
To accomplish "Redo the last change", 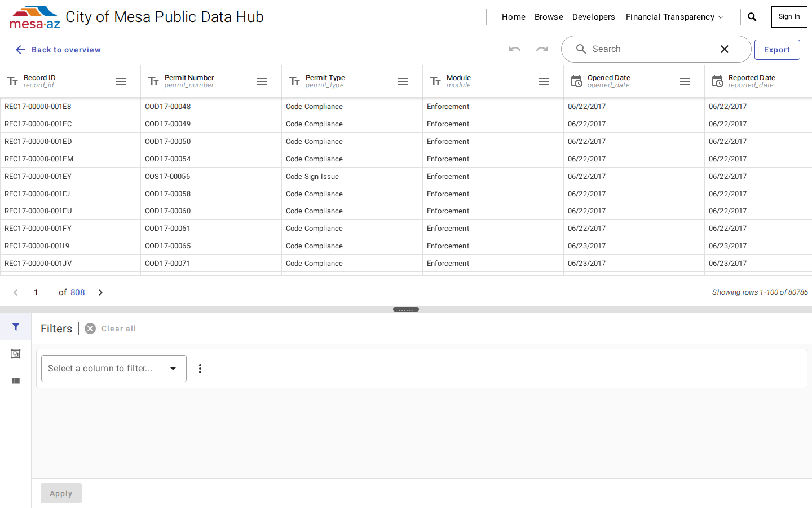I will [x=542, y=49].
